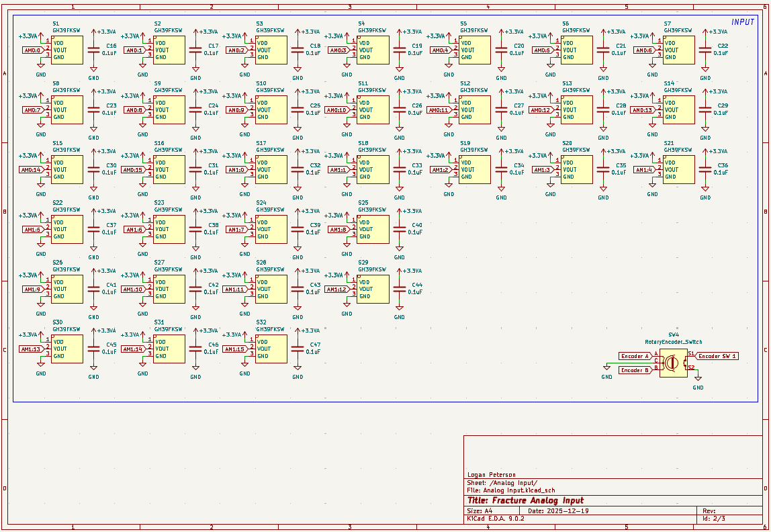Image resolution: width=771 pixels, height=532 pixels.
Task: Click the S1 GH39FKSW sensor symbol
Action: click(x=67, y=50)
